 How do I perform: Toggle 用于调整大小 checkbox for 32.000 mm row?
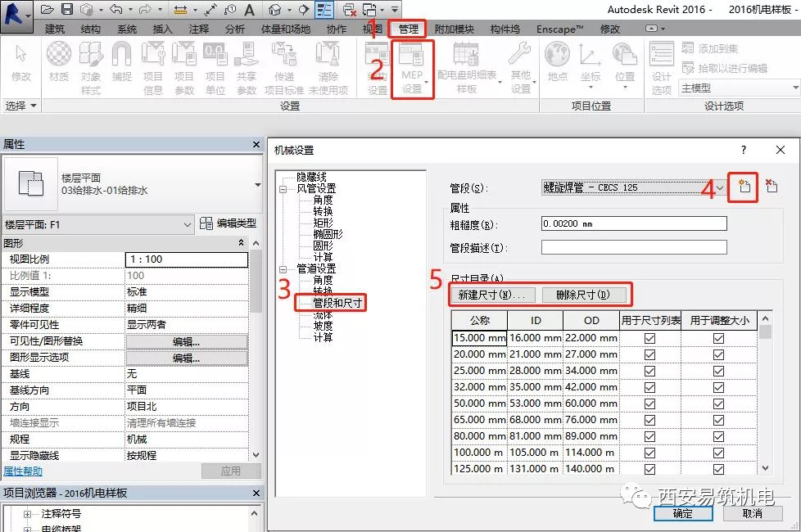click(x=719, y=387)
